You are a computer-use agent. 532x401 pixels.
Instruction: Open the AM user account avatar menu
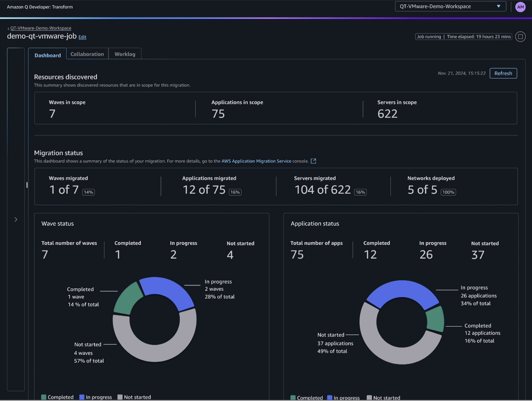pyautogui.click(x=520, y=7)
